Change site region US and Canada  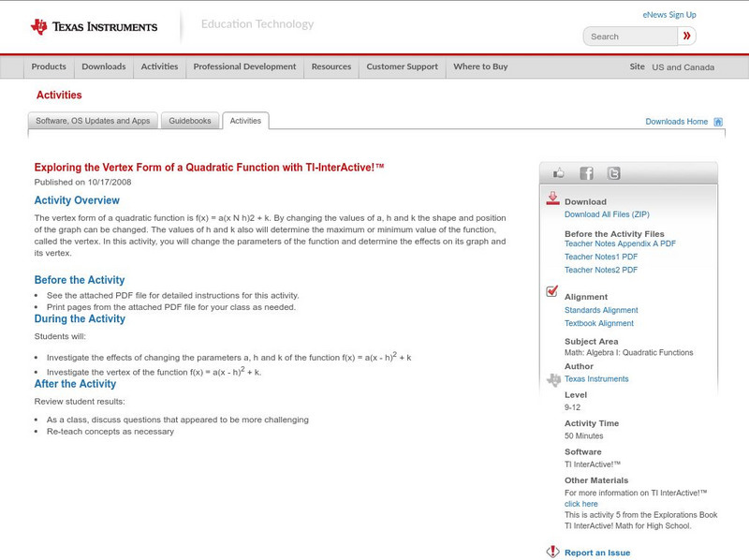point(683,67)
